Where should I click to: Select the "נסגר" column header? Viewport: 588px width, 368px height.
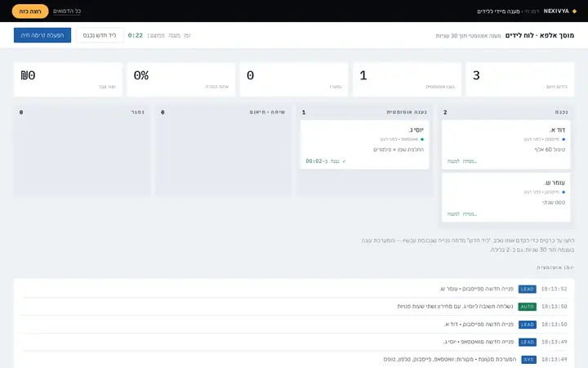coord(138,112)
